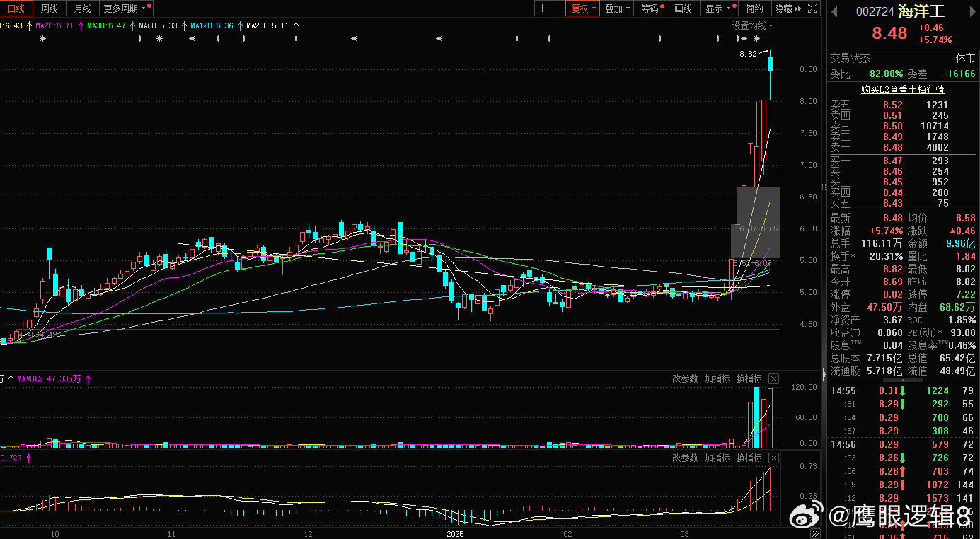Click the MA250 arrow indicator
The height and width of the screenshot is (539, 980).
(x=296, y=25)
